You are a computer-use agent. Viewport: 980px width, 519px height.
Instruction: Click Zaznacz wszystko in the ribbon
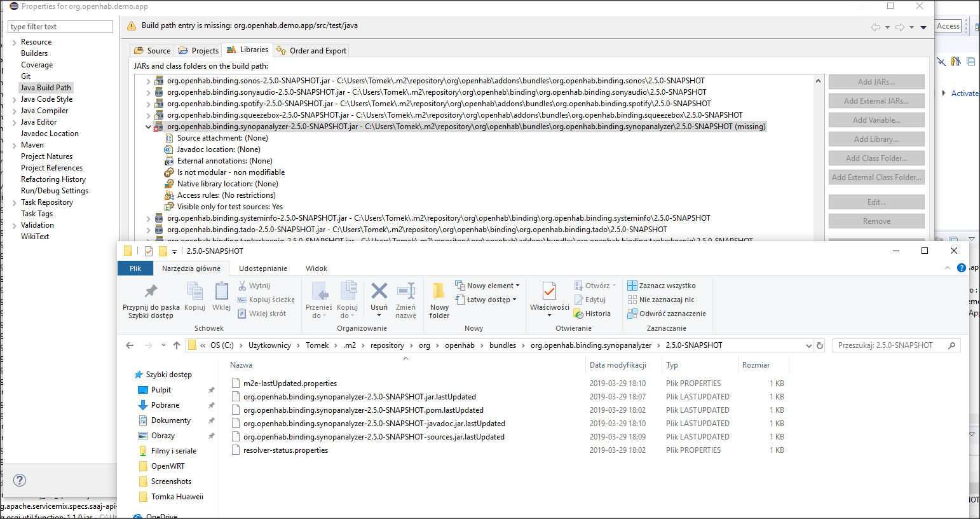pyautogui.click(x=662, y=286)
